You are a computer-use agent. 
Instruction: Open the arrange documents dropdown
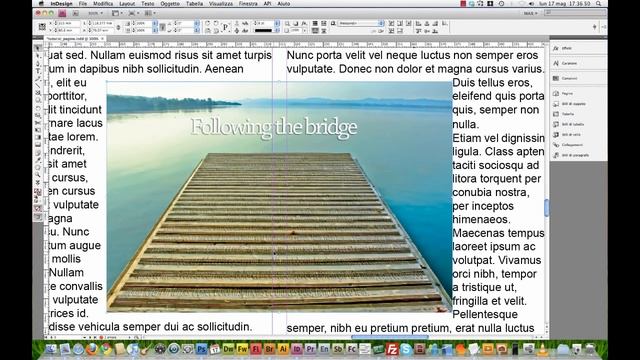click(149, 13)
